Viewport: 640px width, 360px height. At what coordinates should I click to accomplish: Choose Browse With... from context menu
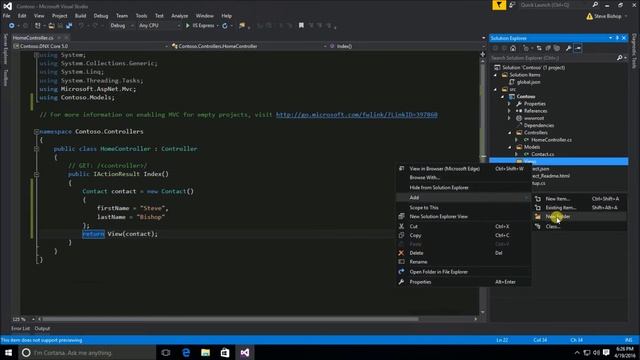(x=463, y=178)
